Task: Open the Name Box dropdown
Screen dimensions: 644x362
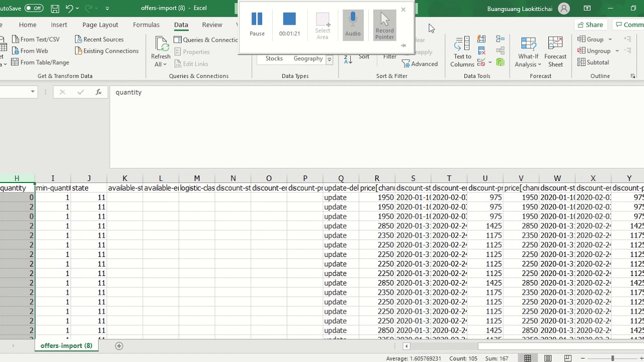Action: [33, 92]
